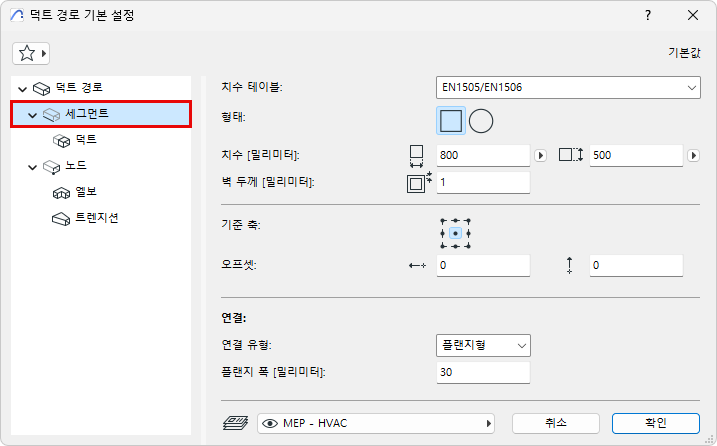The image size is (717, 446).
Task: Click the vertical offset arrow icon
Action: click(569, 265)
